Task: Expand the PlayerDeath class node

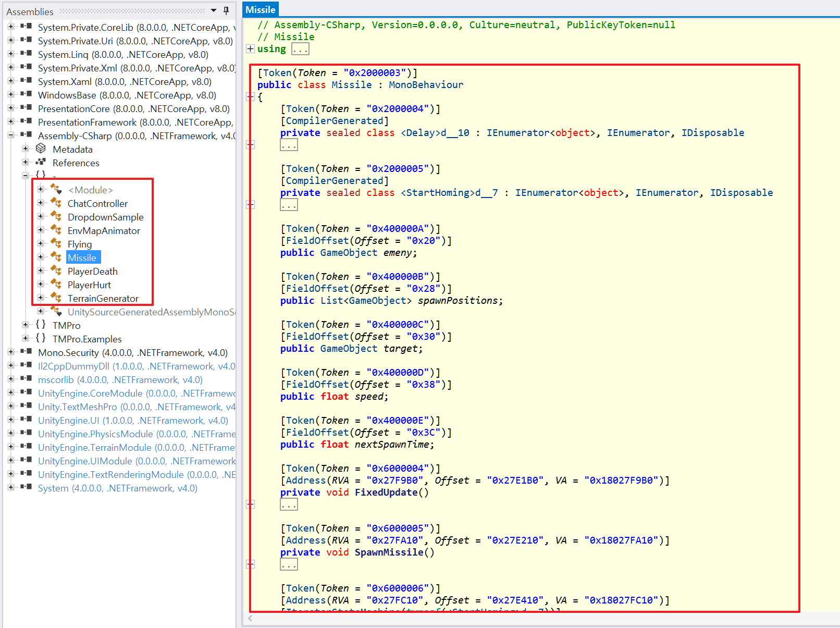Action: coord(41,271)
